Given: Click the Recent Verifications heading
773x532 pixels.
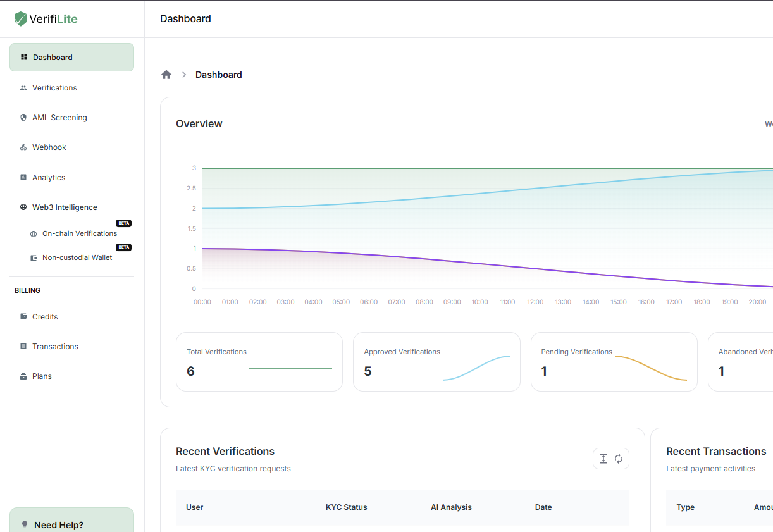Looking at the screenshot, I should tap(225, 452).
